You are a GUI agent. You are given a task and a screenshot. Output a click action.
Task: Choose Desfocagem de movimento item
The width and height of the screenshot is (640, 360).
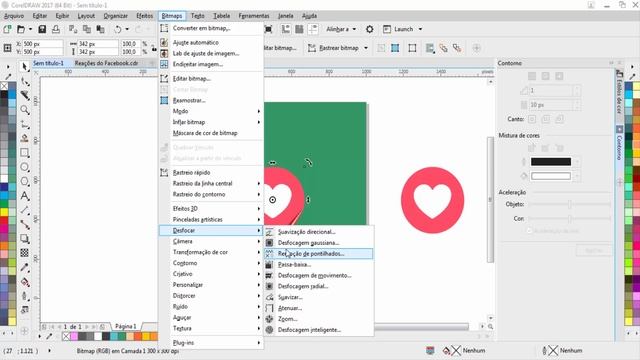click(318, 276)
